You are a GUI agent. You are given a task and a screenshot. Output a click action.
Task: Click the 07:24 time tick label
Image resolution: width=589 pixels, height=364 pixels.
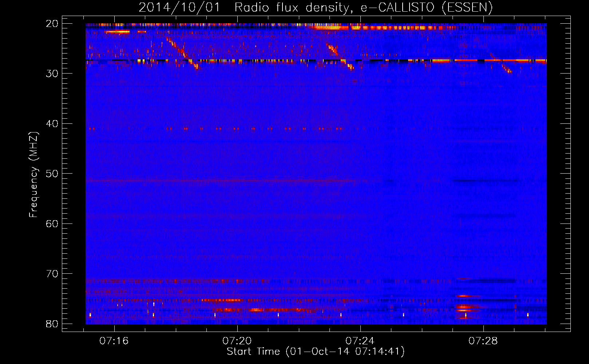(x=360, y=341)
